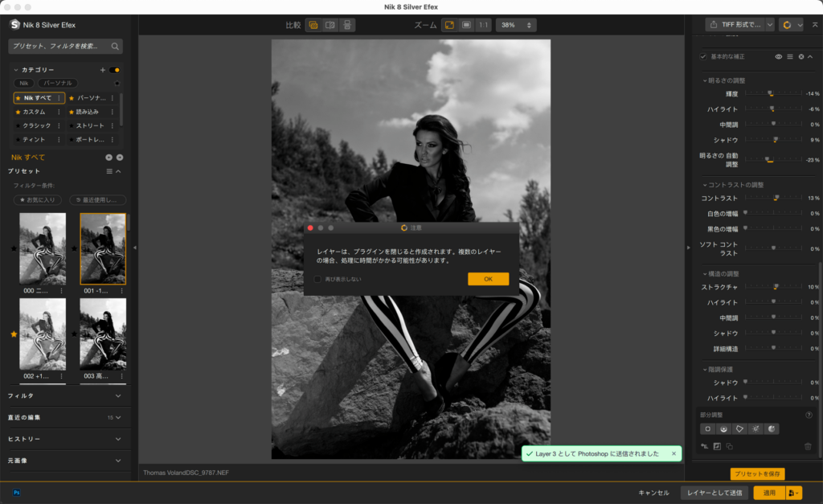Screen dimensions: 823x504
Task: Open the 38% zoom level dropdown
Action: (x=515, y=25)
